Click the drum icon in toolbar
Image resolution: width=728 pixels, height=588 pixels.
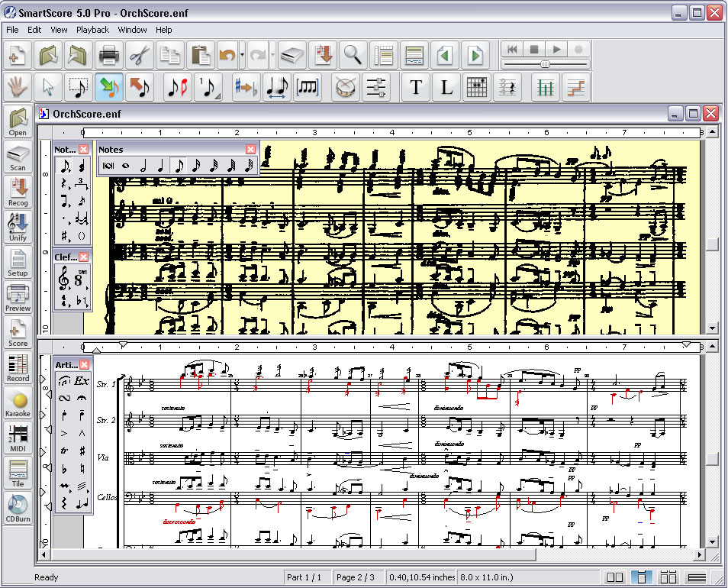tap(346, 87)
